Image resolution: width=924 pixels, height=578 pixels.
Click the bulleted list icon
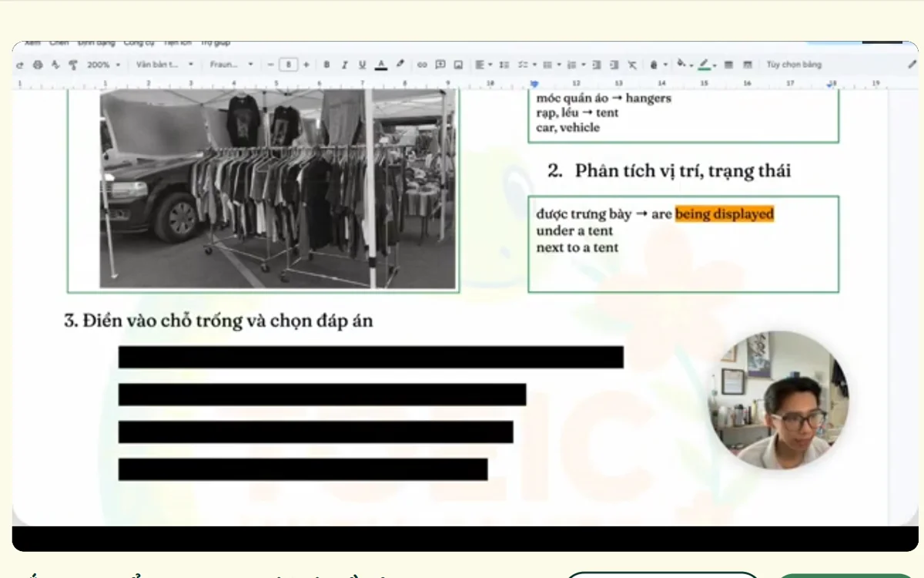[x=547, y=65]
